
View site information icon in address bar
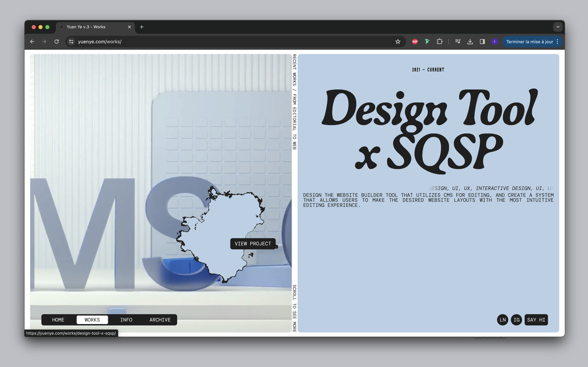click(x=71, y=42)
